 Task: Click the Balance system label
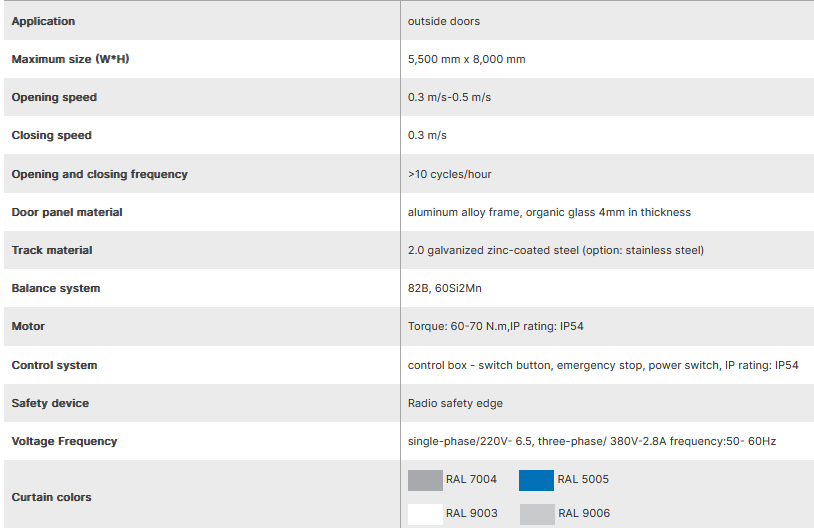(56, 288)
